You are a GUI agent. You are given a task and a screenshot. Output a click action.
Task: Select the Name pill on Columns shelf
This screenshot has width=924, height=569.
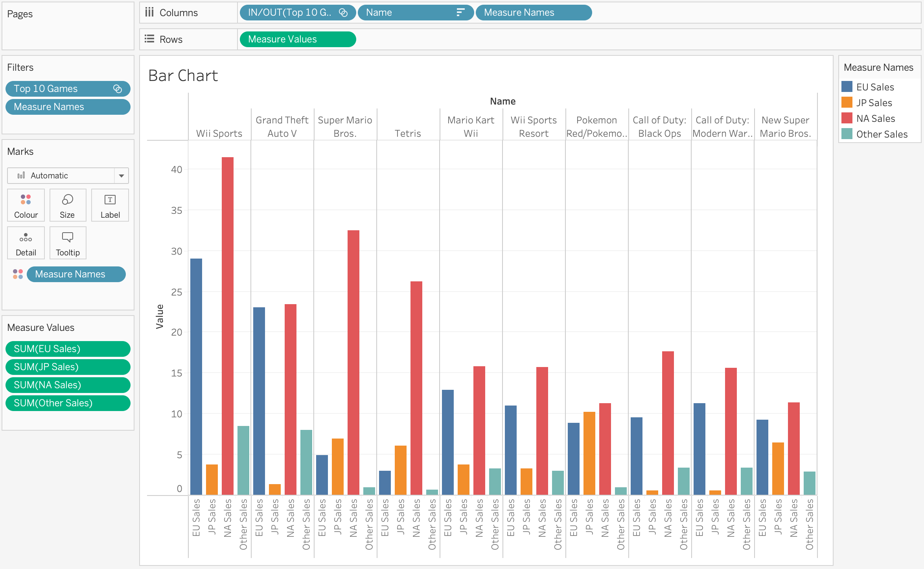(416, 13)
